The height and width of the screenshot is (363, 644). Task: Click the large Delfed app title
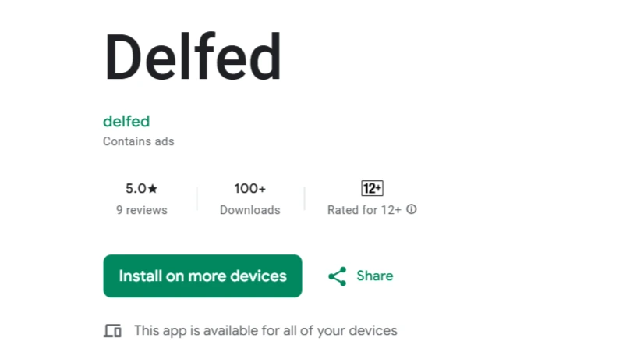pos(193,58)
